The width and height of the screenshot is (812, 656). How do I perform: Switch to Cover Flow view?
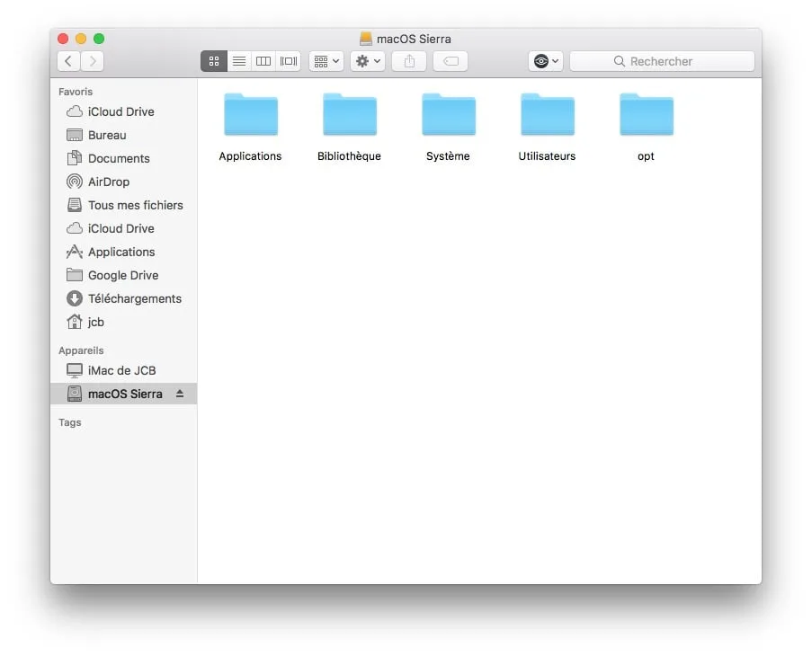[x=289, y=61]
